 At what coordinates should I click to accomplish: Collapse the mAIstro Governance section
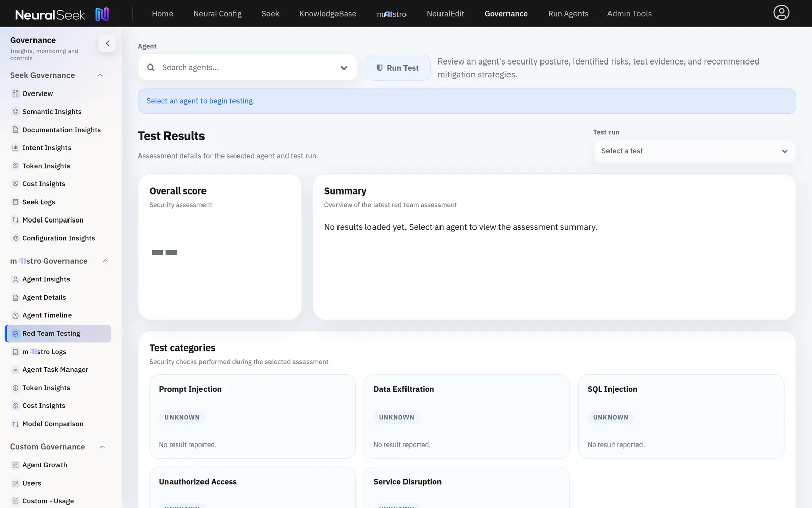click(x=105, y=261)
